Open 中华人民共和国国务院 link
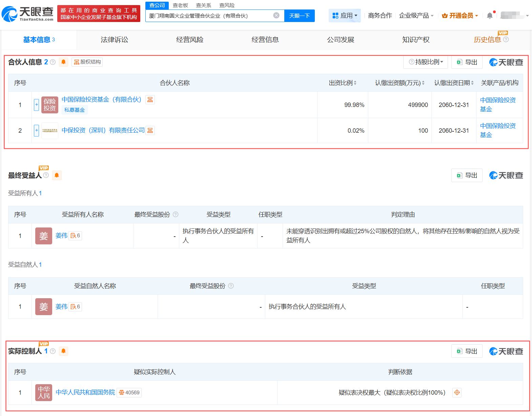The image size is (532, 416). click(x=85, y=392)
